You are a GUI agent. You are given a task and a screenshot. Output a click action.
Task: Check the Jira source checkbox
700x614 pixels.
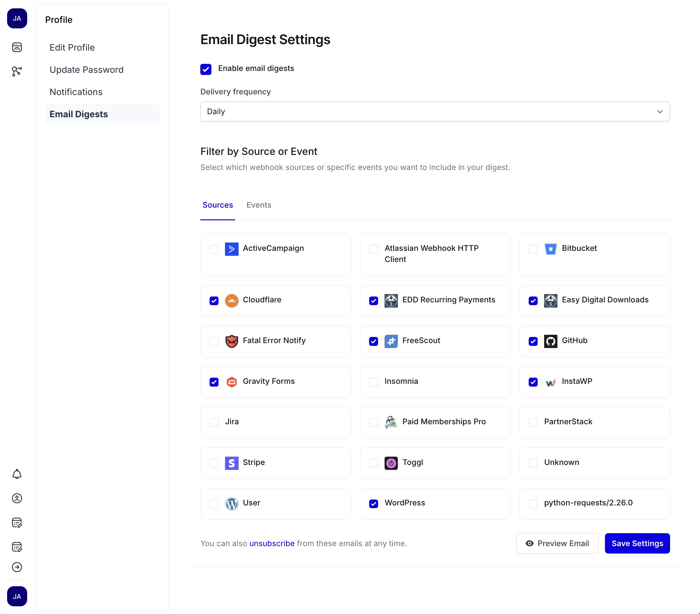click(x=214, y=423)
